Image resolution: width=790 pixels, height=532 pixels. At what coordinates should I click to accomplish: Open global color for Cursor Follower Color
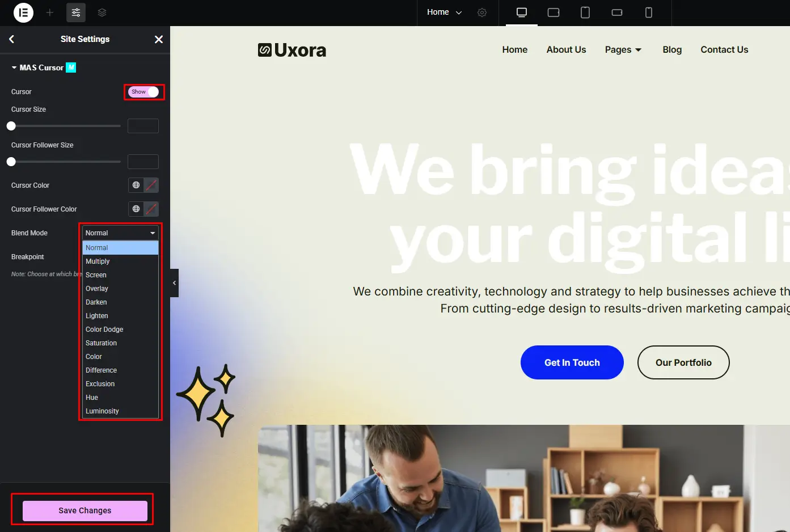136,209
